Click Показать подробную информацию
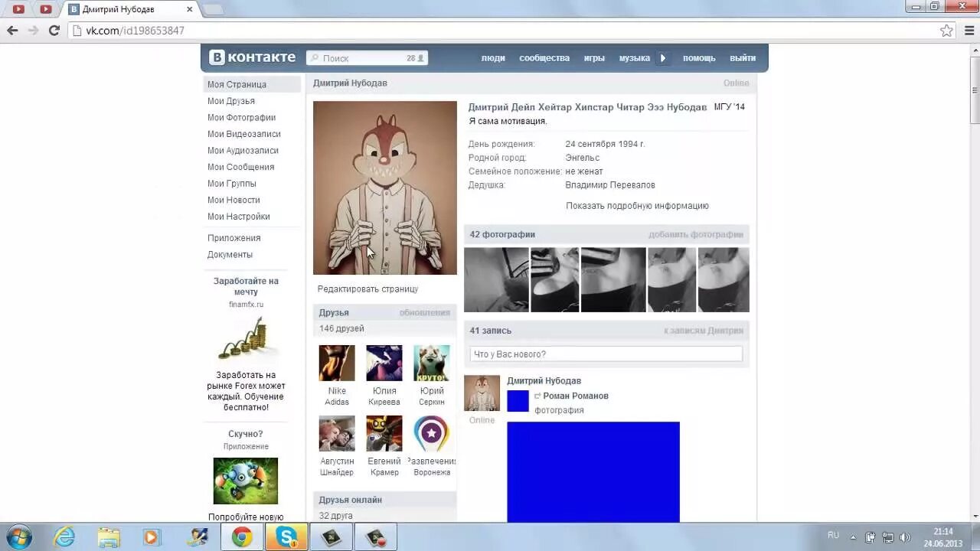Viewport: 980px width, 551px height. click(x=637, y=206)
